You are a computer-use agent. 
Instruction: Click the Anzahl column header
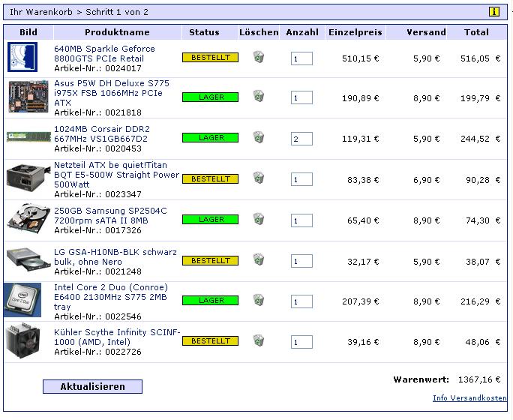(302, 32)
